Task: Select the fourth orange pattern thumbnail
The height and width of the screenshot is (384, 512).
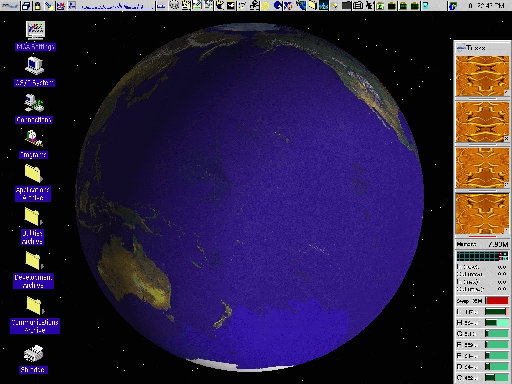Action: pos(482,214)
